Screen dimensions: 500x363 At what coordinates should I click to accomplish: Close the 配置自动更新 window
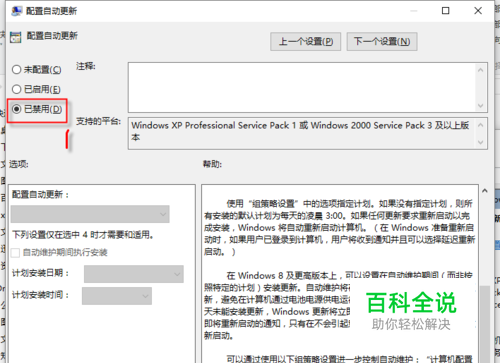point(478,11)
